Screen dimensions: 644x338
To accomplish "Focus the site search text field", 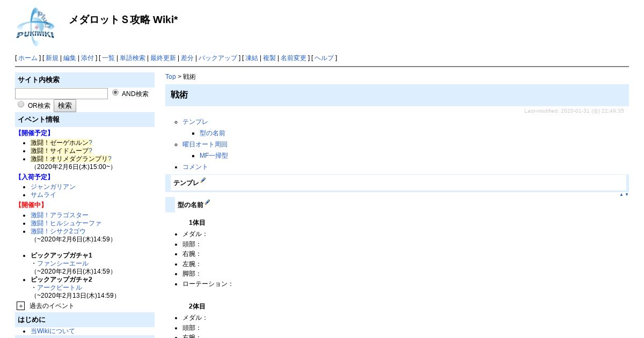I will pos(61,93).
